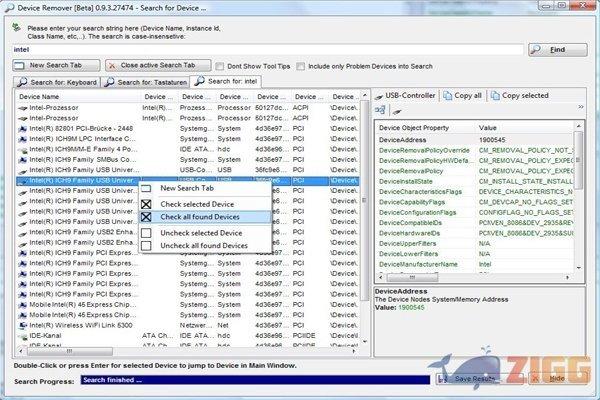Click the New Search Tab icon in context menu
Screen dimensions: 600x400
[147, 188]
